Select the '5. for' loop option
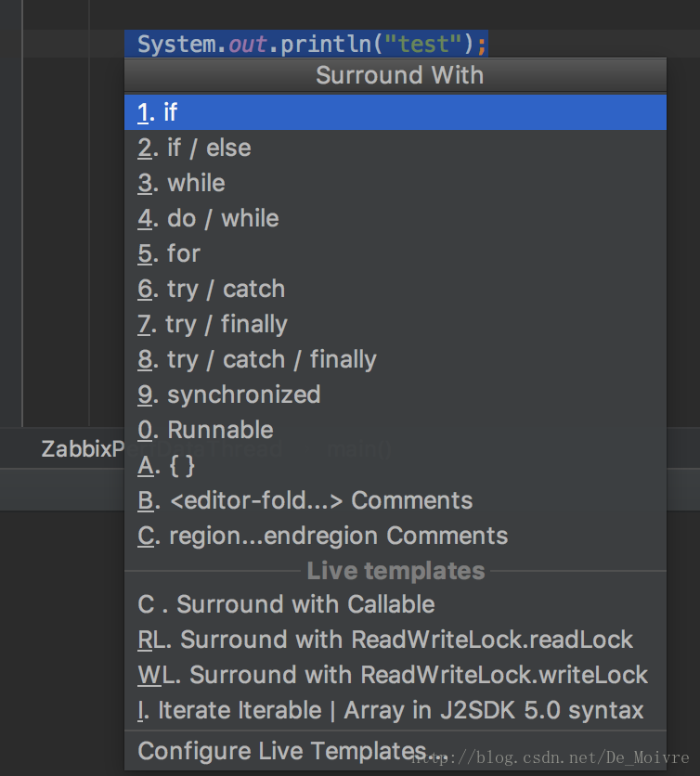700x776 pixels. [x=395, y=254]
